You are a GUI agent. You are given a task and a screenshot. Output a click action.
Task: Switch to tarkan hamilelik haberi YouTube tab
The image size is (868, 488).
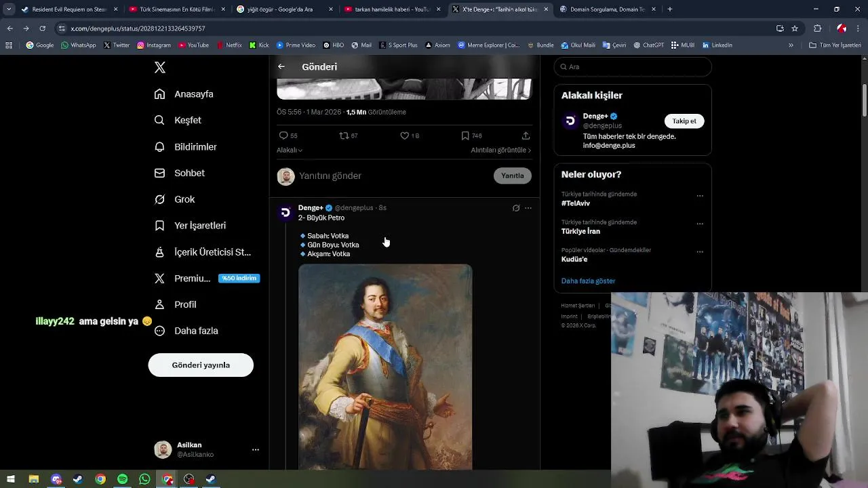coord(392,9)
